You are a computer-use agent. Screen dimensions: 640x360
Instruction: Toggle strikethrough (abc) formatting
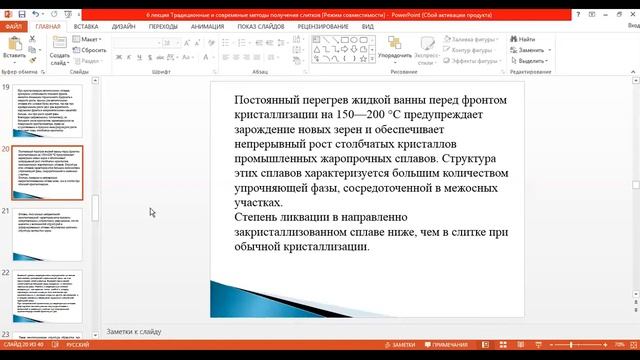coord(160,57)
